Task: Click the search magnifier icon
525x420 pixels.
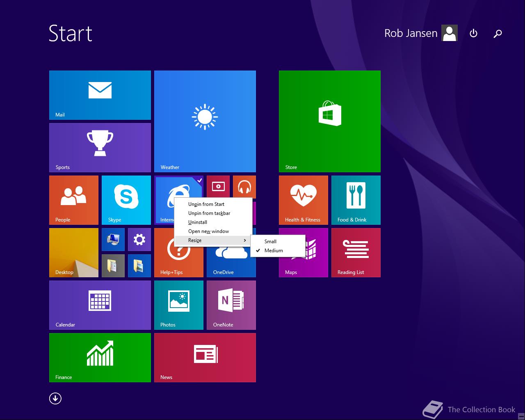Action: 498,34
